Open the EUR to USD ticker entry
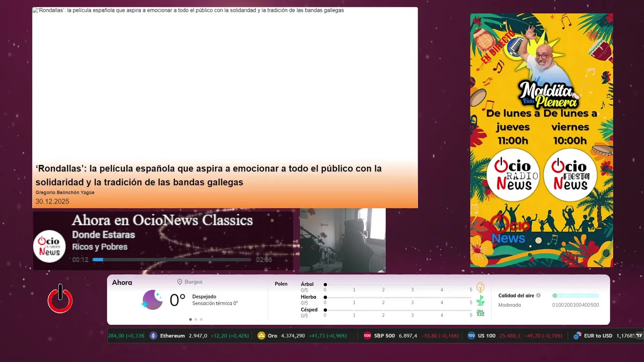This screenshot has height=362, width=644. tap(604, 336)
